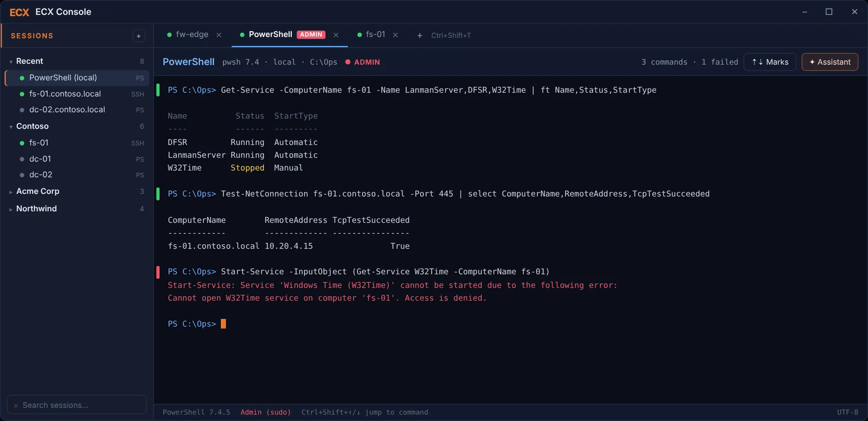Select the dc-02.contoso.local session
Image resolution: width=868 pixels, height=421 pixels.
[77, 110]
